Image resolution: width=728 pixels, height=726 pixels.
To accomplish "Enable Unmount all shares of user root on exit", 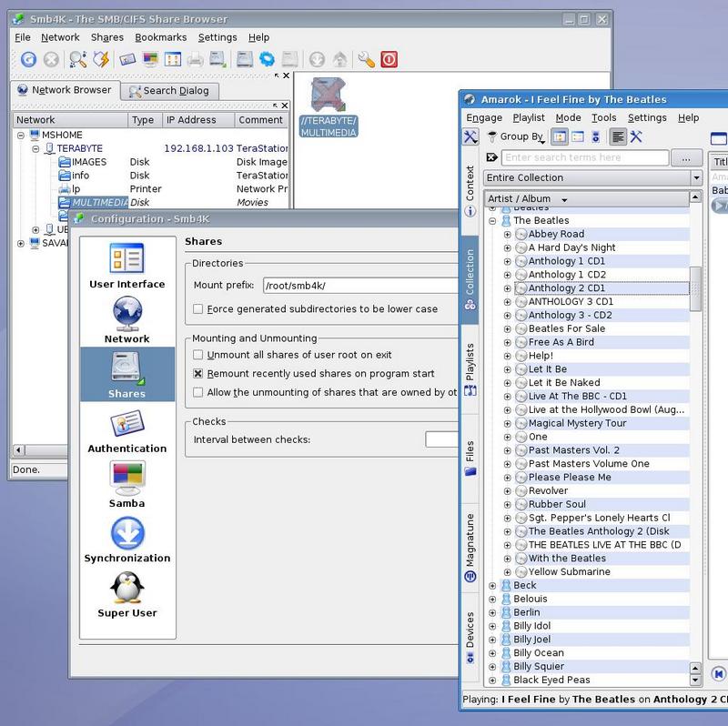I will [x=197, y=355].
